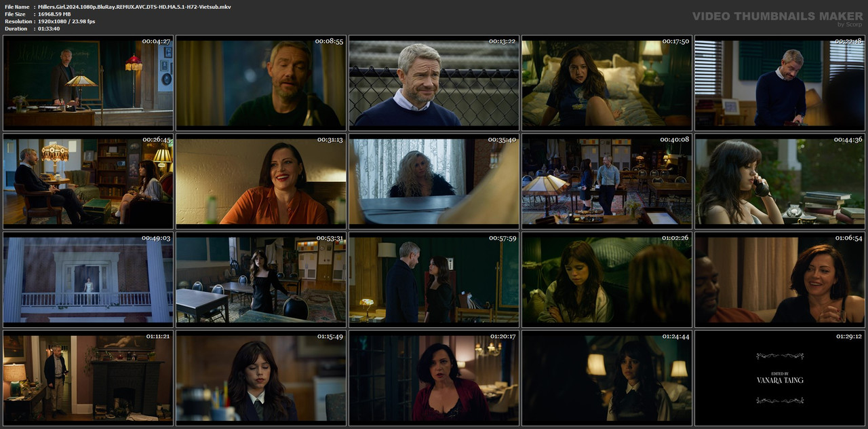
Task: Click the file name ending in Vietsub.mkv
Action: 134,7
